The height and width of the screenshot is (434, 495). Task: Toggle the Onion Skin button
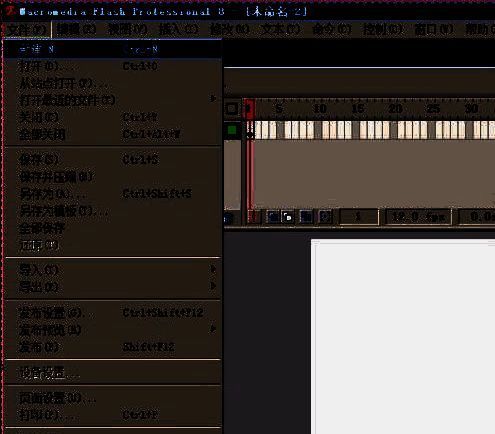[x=274, y=217]
